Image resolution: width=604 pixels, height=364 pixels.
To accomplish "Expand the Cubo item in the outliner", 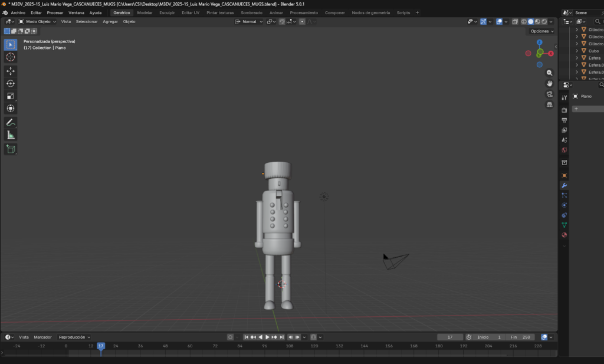I will (x=577, y=51).
